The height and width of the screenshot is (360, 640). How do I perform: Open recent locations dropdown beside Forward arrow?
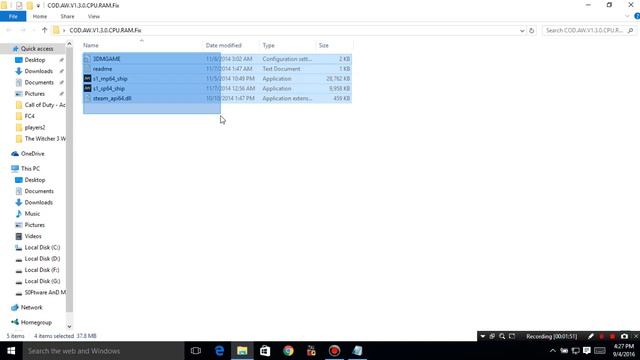pyautogui.click(x=33, y=31)
